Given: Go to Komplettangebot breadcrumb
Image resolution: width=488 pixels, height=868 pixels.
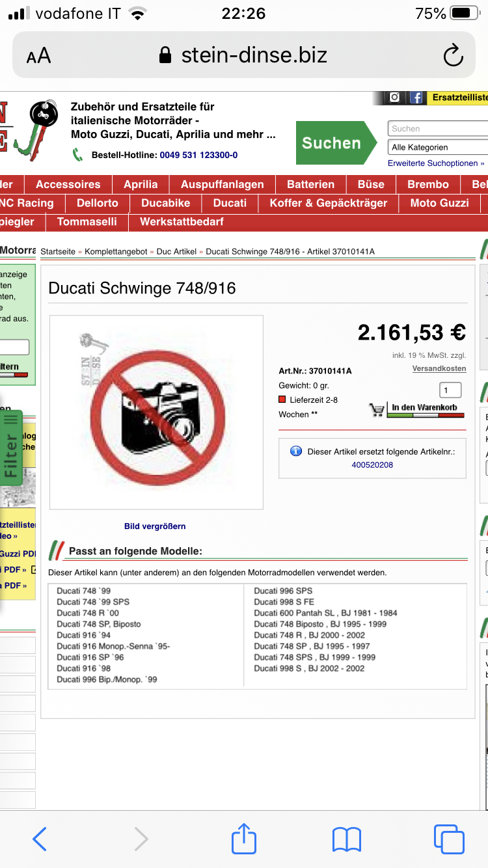Looking at the screenshot, I should (116, 252).
